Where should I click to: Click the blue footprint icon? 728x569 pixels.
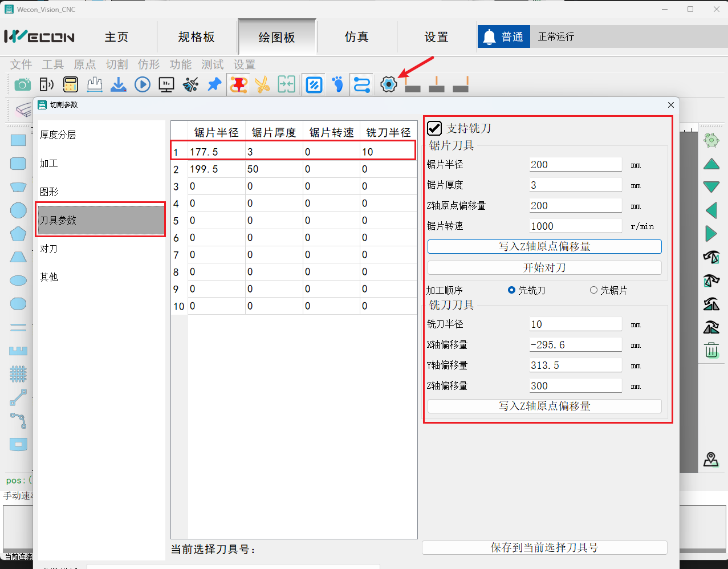pyautogui.click(x=338, y=85)
